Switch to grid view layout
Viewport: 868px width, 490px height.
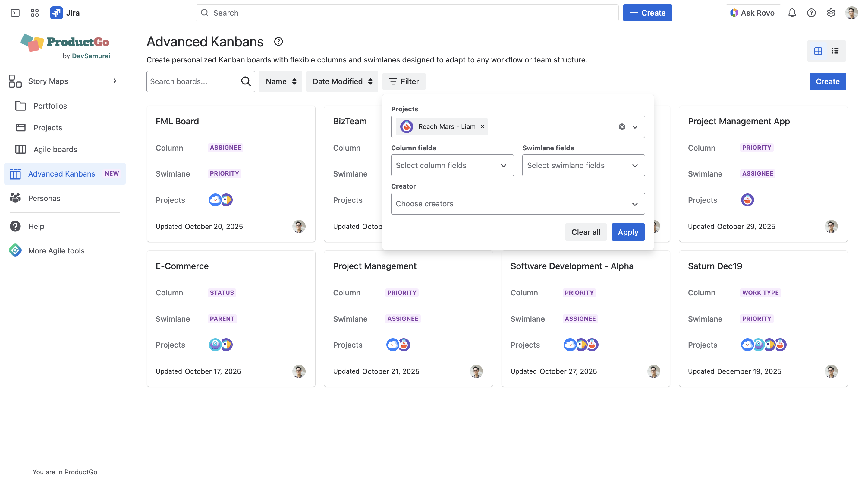click(x=818, y=51)
